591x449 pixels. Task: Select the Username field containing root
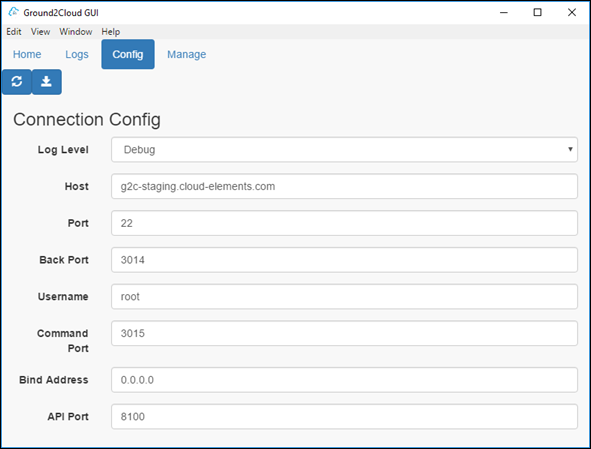[x=344, y=297]
